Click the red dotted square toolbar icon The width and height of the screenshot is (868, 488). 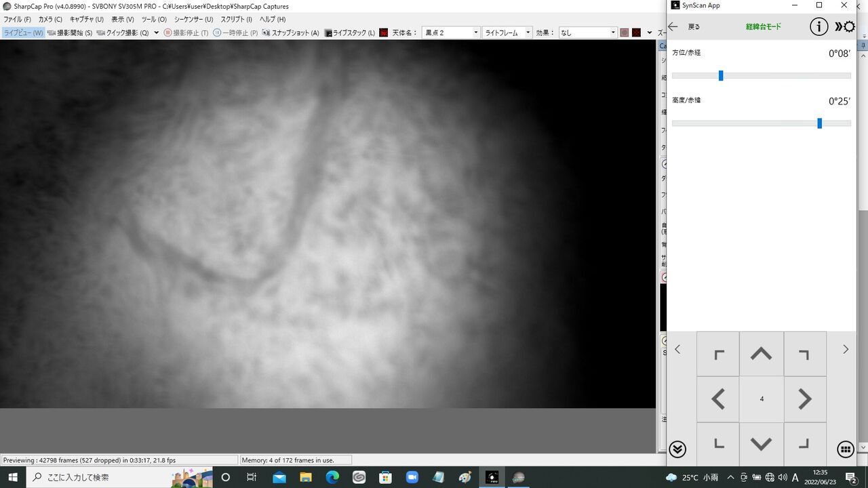tap(637, 33)
